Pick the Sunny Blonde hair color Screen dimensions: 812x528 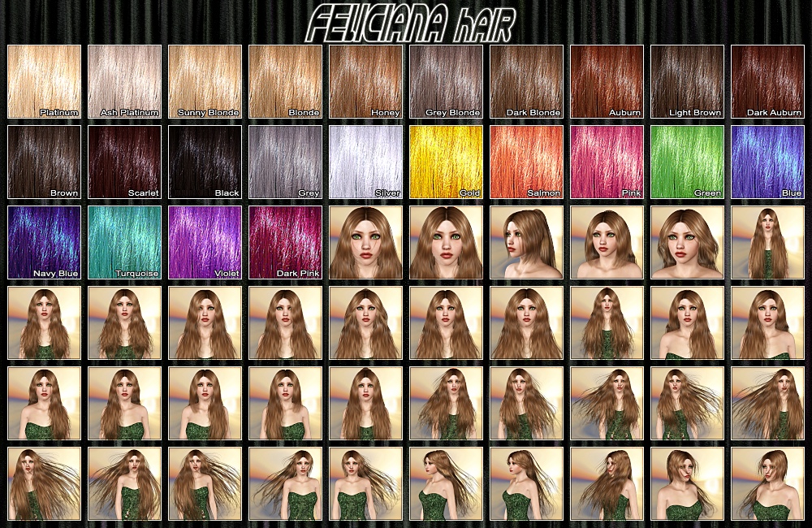[205, 81]
